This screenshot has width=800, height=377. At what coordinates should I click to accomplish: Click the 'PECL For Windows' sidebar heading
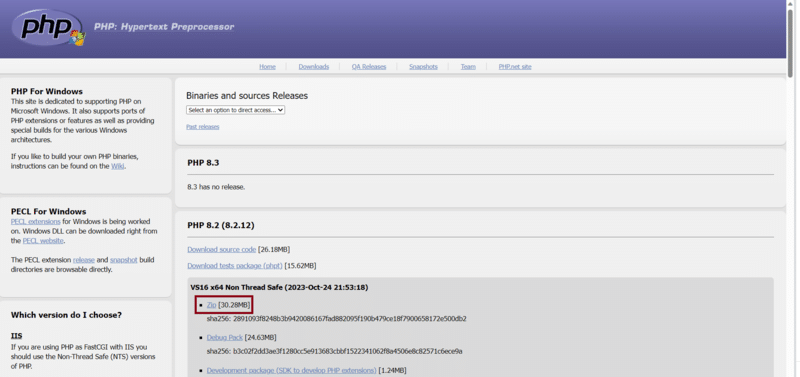(48, 212)
